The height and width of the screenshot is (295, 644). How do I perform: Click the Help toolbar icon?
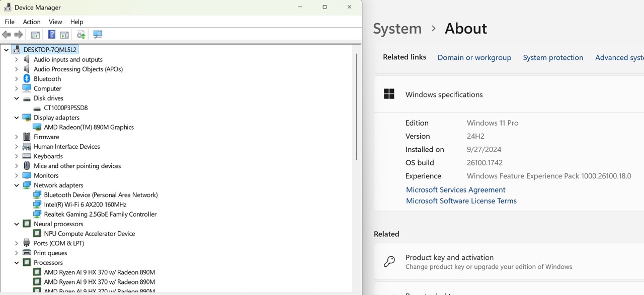click(x=52, y=35)
